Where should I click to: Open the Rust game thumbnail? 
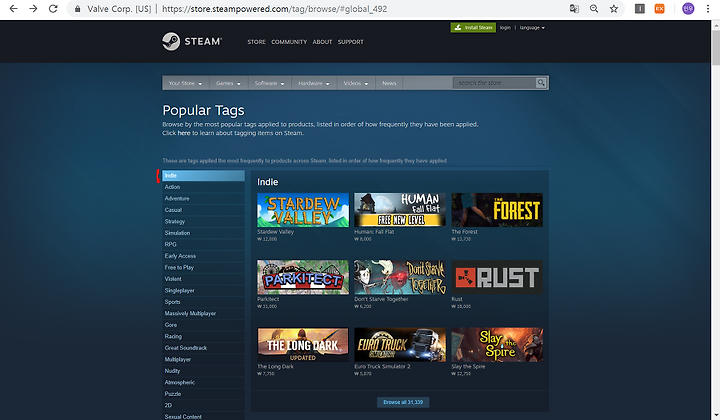pos(497,277)
